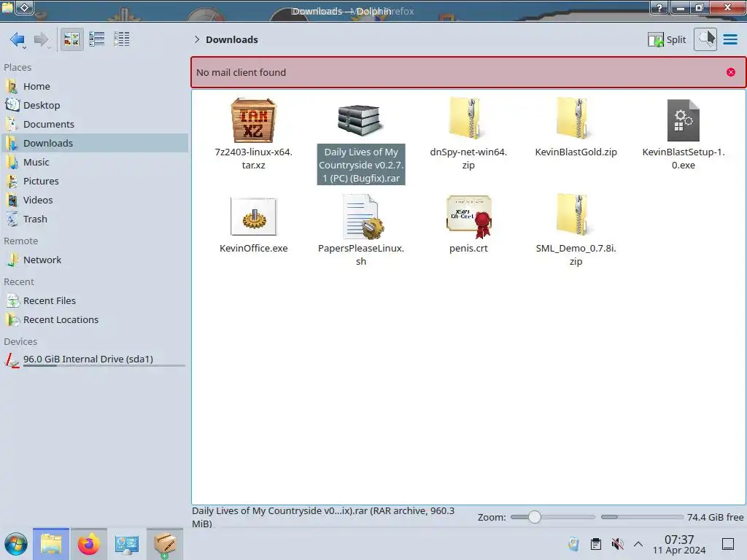Launch Firefox from the taskbar
This screenshot has height=560, width=747.
[88, 544]
